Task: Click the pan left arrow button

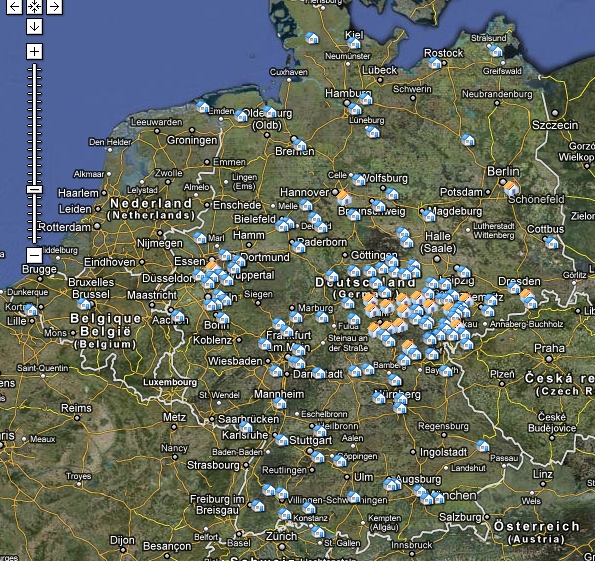Action: [x=14, y=6]
